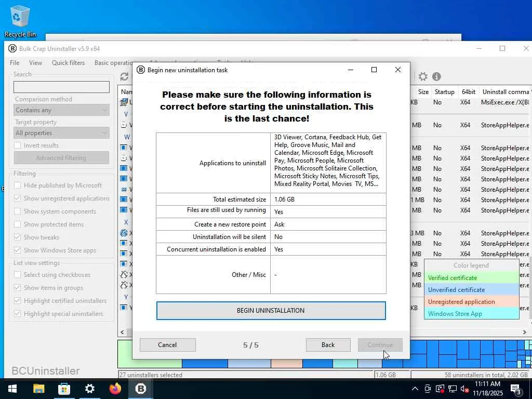Click the Advanced filtering button
This screenshot has width=532, height=399.
tap(61, 158)
